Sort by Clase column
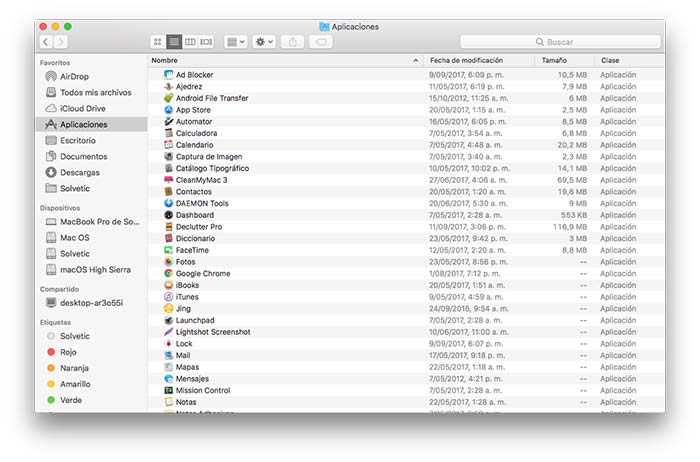This screenshot has width=700, height=462. [x=610, y=60]
